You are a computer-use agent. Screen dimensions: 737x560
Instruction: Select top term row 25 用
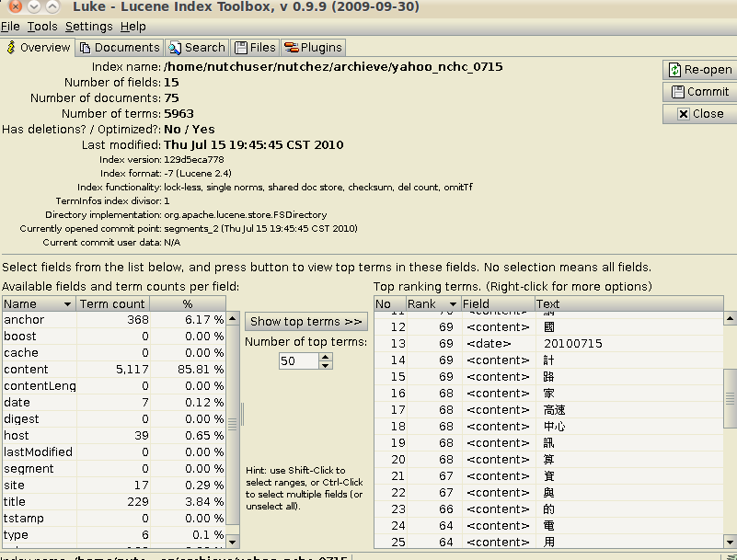pos(548,542)
